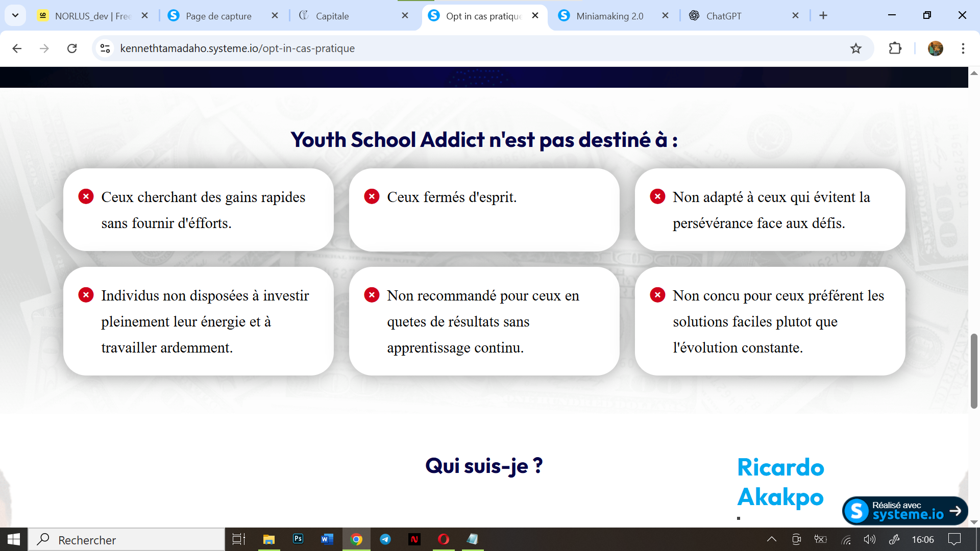Expand the tab search dropdown arrow
Screen dimensions: 980x551
pos(15,15)
